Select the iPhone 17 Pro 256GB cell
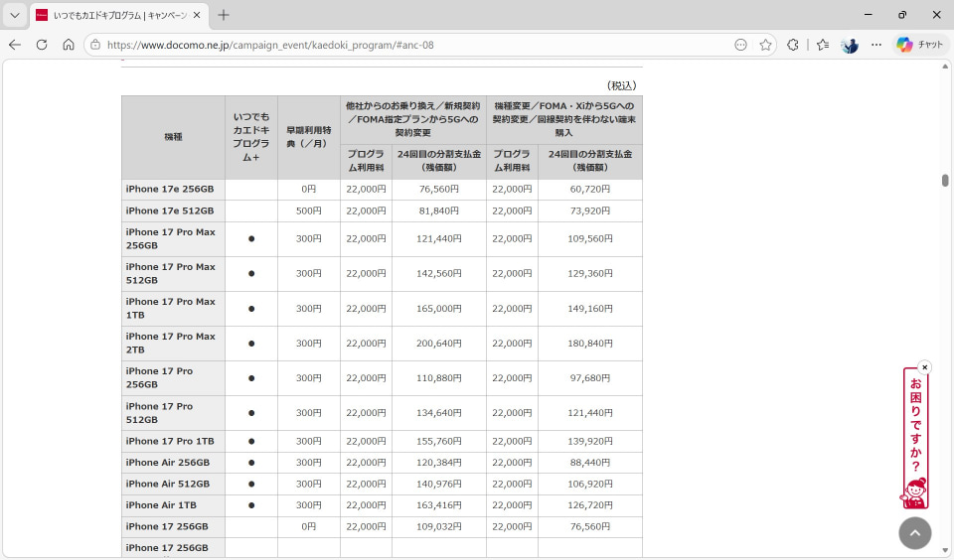Screen dimensions: 954x560 [173, 377]
